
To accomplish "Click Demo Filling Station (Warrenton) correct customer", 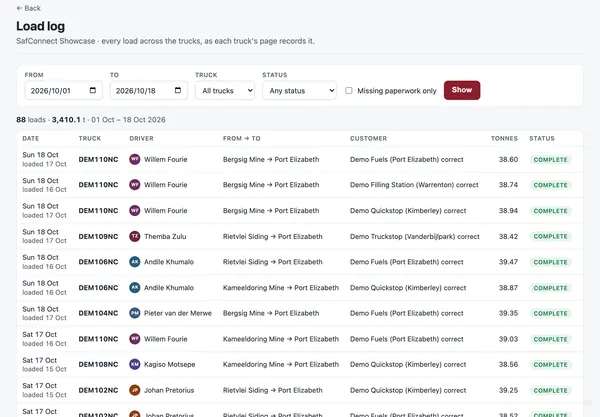I will (414, 185).
